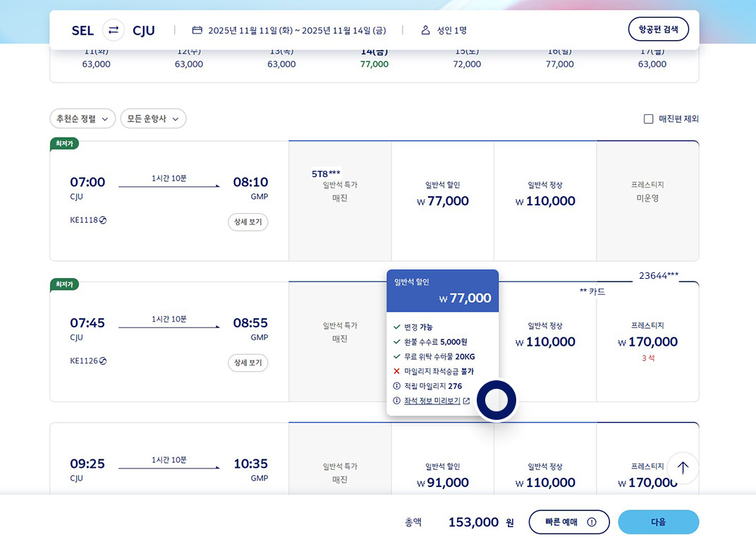
Task: Click the external link icon after 좌석 정보 미리보기
Action: click(466, 401)
